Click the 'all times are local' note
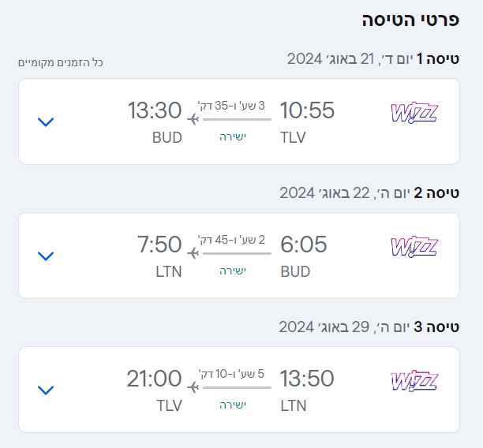 (62, 62)
